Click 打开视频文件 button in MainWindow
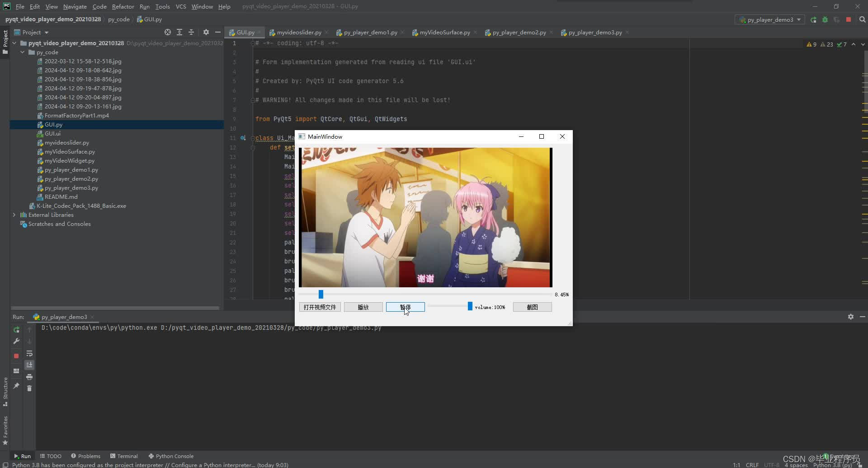The width and height of the screenshot is (868, 468). coord(320,307)
